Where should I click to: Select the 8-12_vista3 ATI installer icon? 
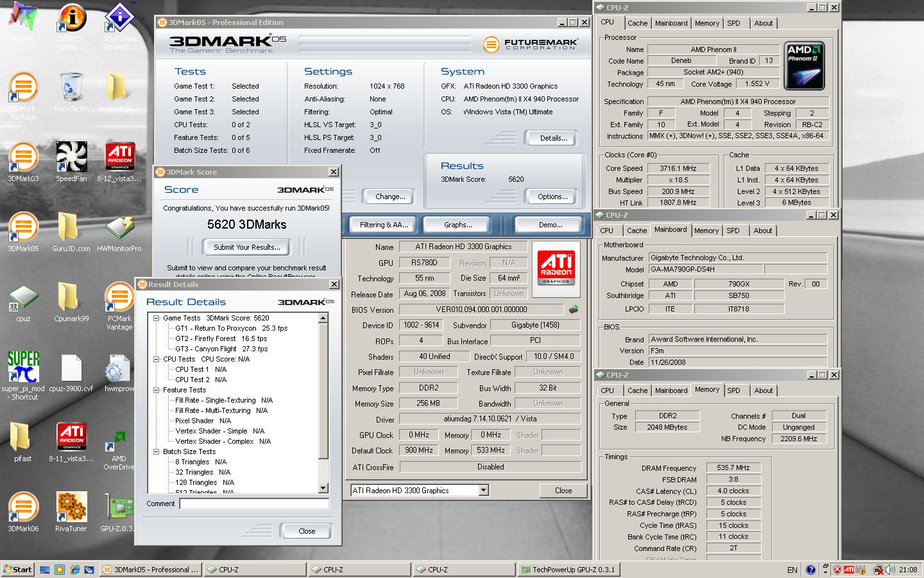[x=119, y=162]
